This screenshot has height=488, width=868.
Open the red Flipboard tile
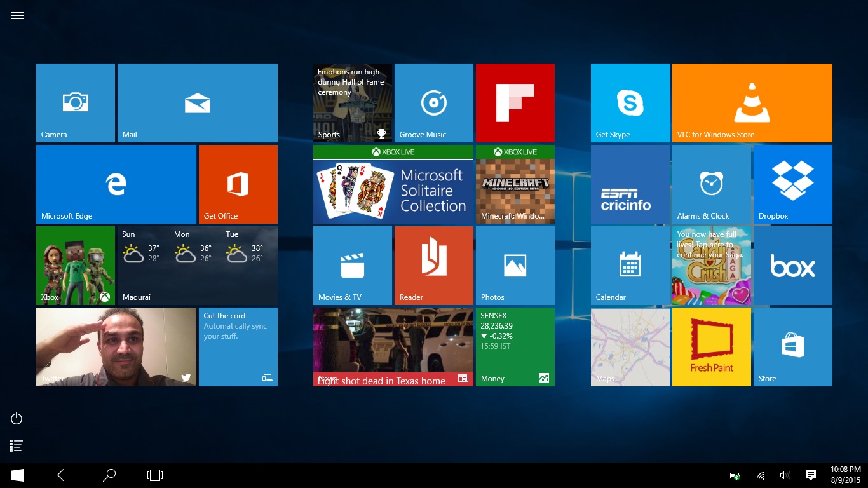tap(515, 103)
